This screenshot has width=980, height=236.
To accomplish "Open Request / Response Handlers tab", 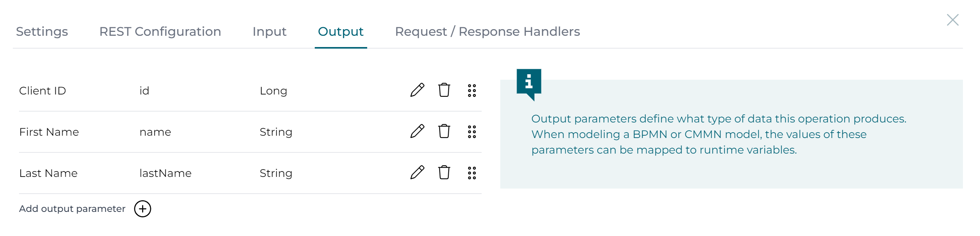I will point(487,31).
